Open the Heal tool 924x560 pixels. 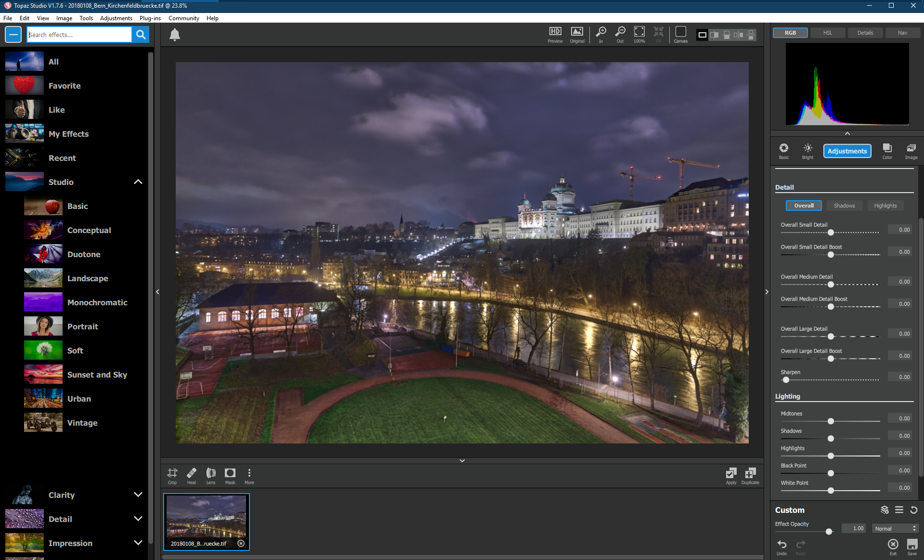192,476
